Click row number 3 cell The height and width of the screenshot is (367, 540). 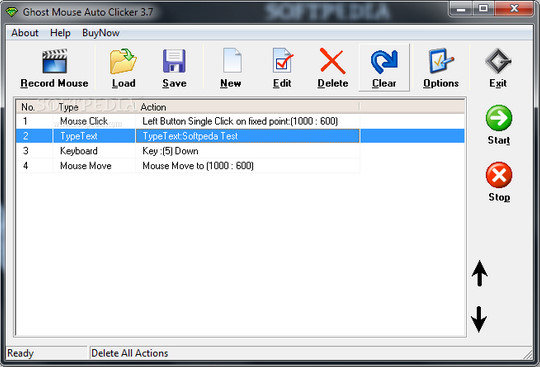pyautogui.click(x=34, y=151)
